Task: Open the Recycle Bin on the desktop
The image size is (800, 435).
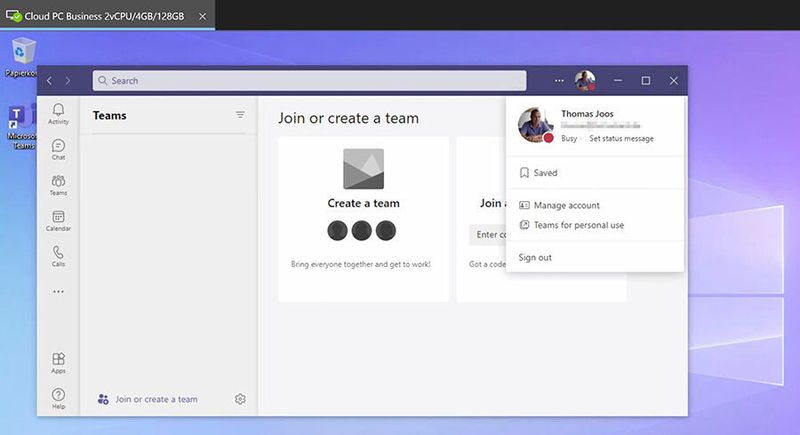Action: coord(21,57)
